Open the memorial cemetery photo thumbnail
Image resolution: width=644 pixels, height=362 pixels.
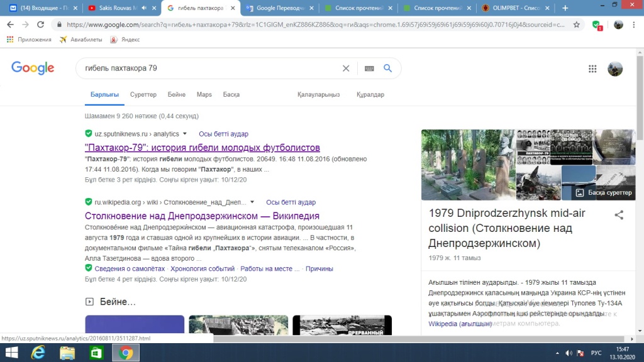[x=468, y=165]
